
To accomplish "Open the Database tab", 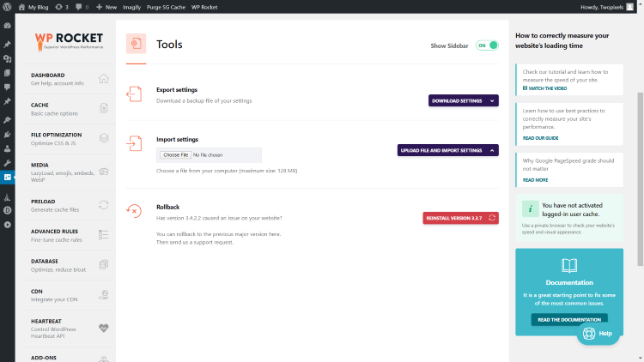I will 69,265.
